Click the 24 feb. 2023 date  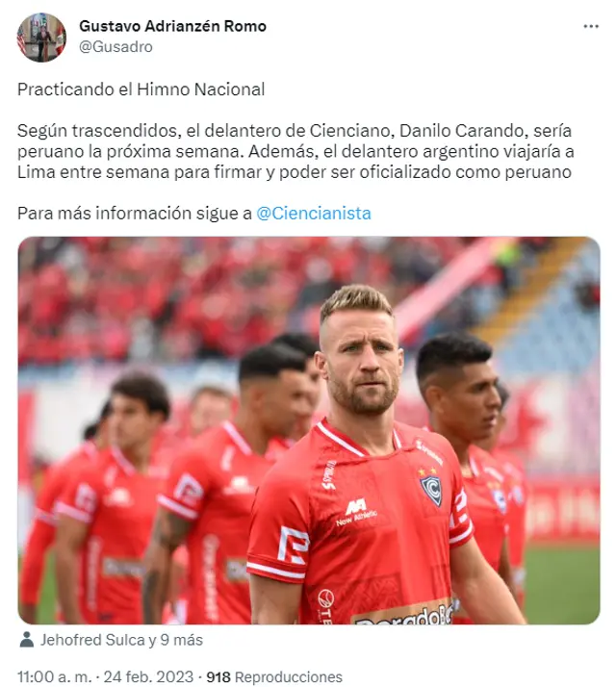[148, 676]
